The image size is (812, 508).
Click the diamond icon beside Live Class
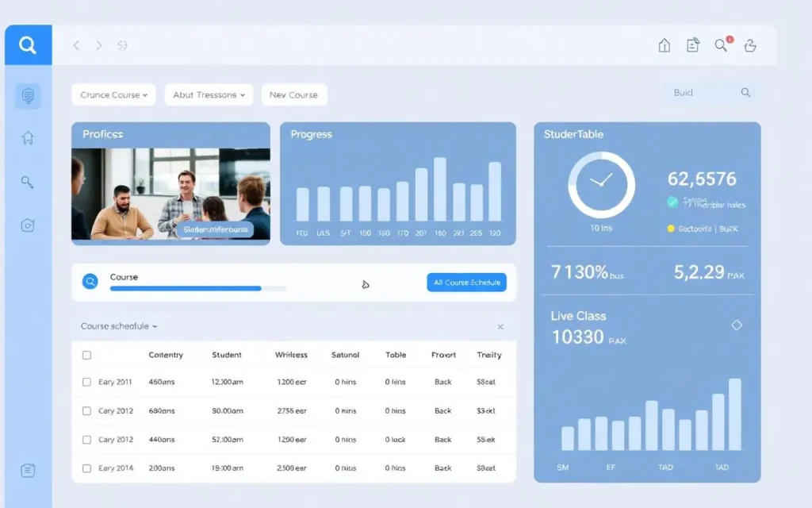click(x=737, y=325)
